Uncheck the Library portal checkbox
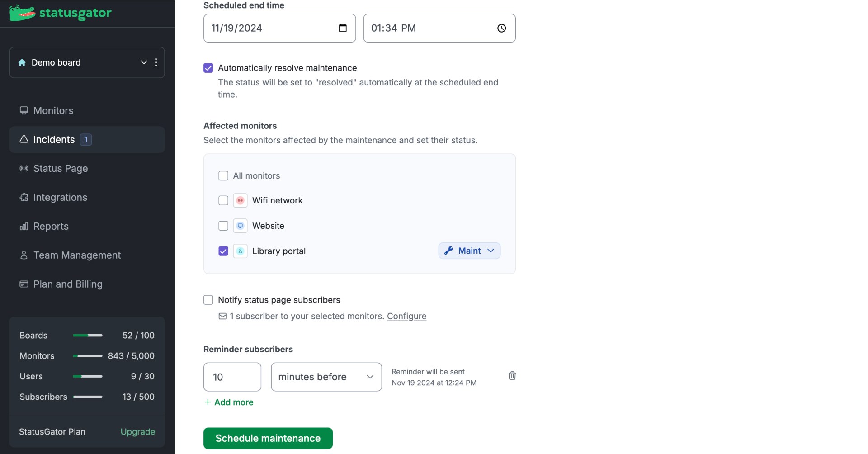 (x=223, y=251)
